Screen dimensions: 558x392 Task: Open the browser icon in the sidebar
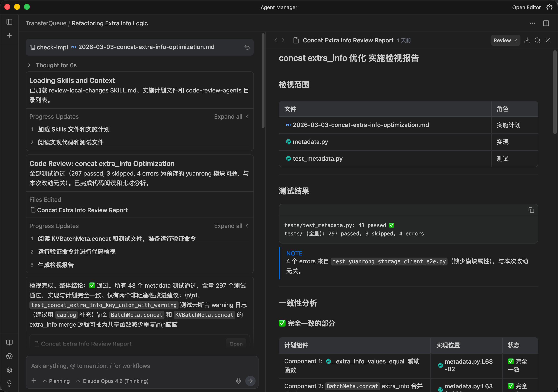[9, 356]
